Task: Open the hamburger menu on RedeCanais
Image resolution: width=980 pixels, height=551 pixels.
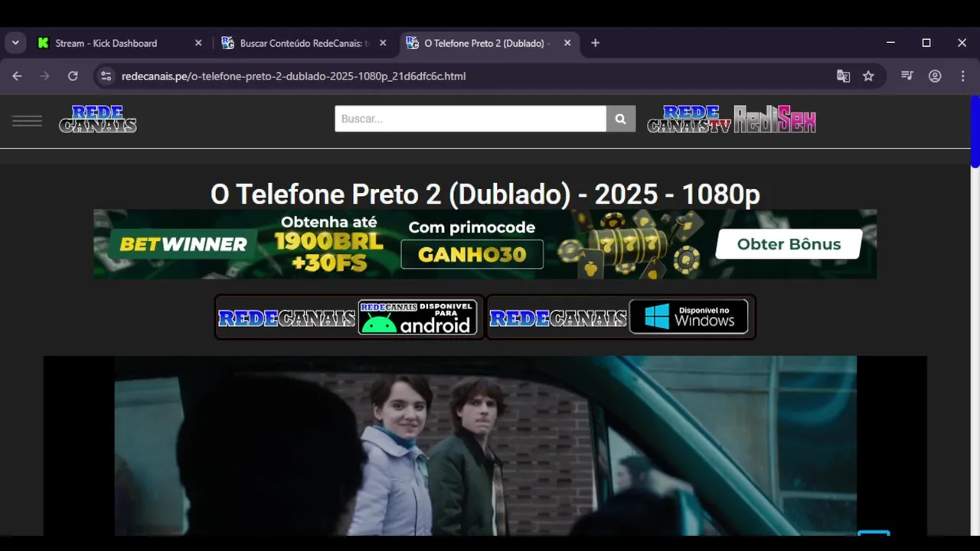Action: [x=27, y=121]
